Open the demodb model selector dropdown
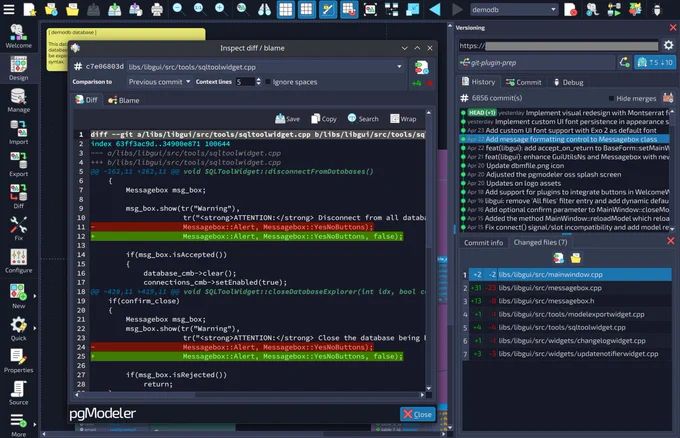 513,9
